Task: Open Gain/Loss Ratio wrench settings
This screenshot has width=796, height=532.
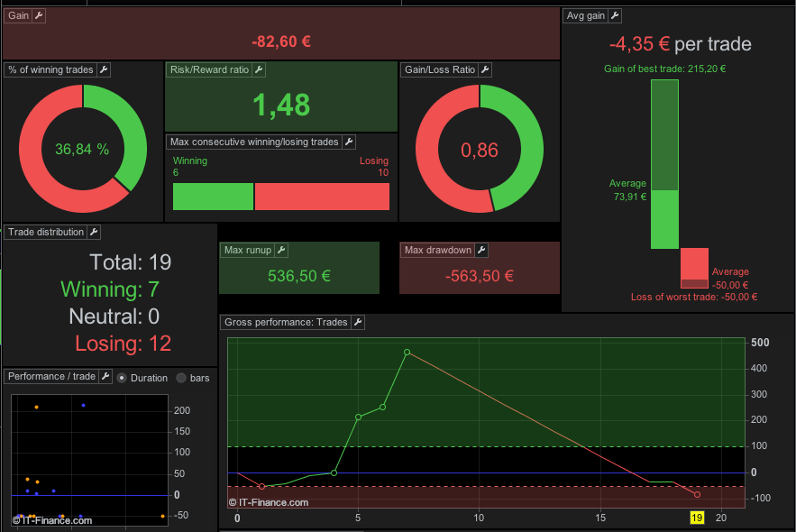Action: point(485,69)
